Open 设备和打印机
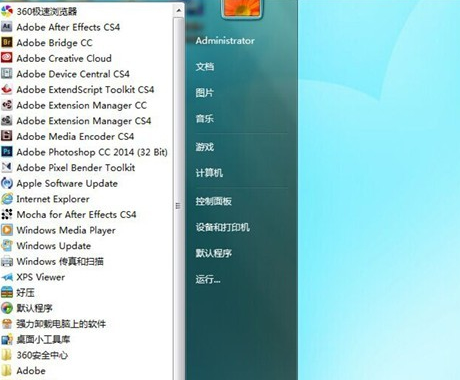This screenshot has height=380, width=460. click(223, 227)
